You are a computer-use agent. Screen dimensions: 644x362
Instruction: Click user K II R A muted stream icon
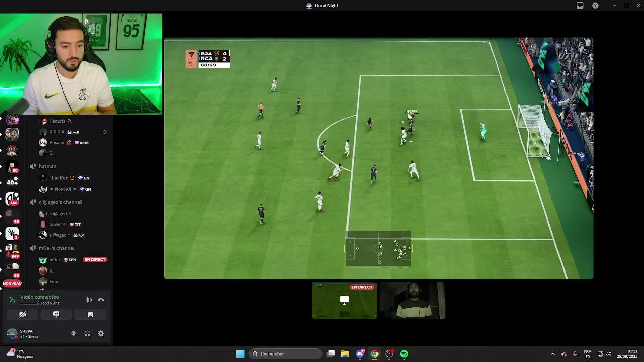pyautogui.click(x=105, y=132)
